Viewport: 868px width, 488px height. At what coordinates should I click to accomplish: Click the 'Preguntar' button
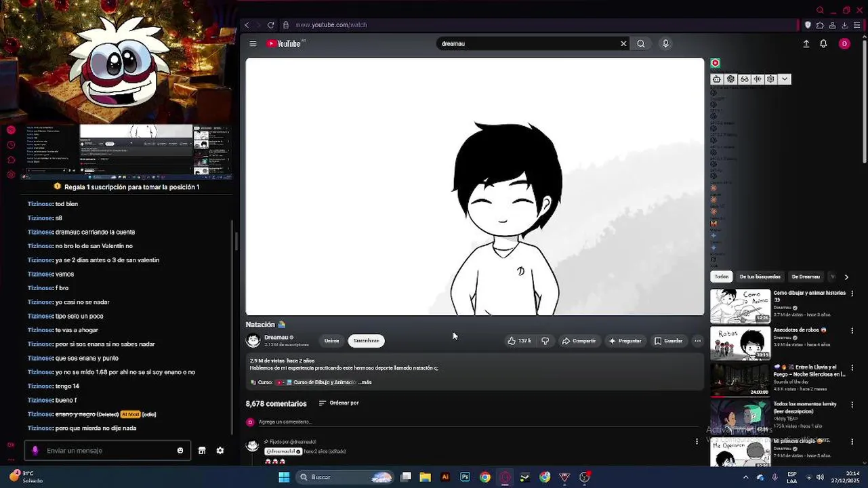pos(625,341)
